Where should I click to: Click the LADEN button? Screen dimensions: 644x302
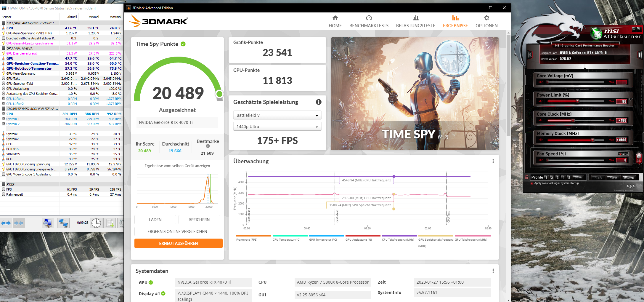(155, 220)
